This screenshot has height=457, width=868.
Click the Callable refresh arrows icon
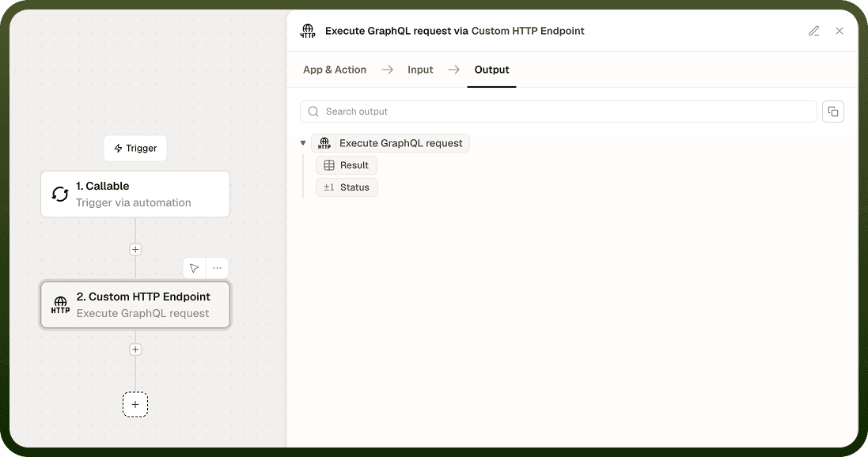coord(60,195)
